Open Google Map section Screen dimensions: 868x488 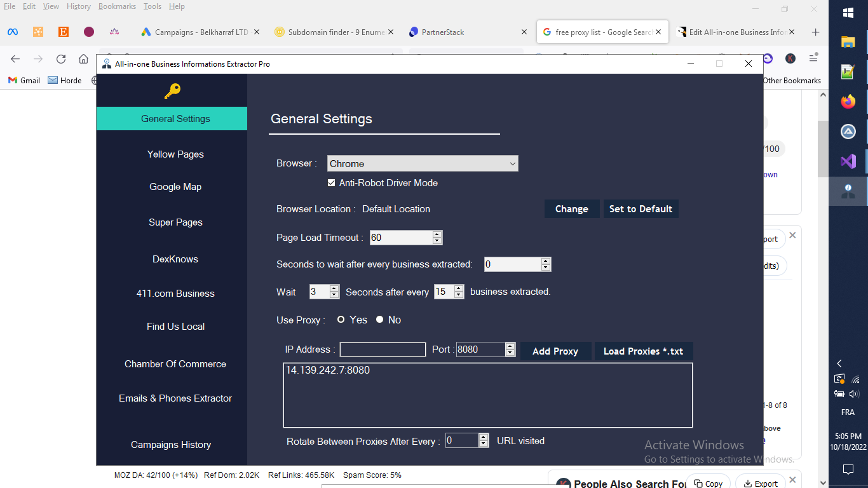(175, 187)
